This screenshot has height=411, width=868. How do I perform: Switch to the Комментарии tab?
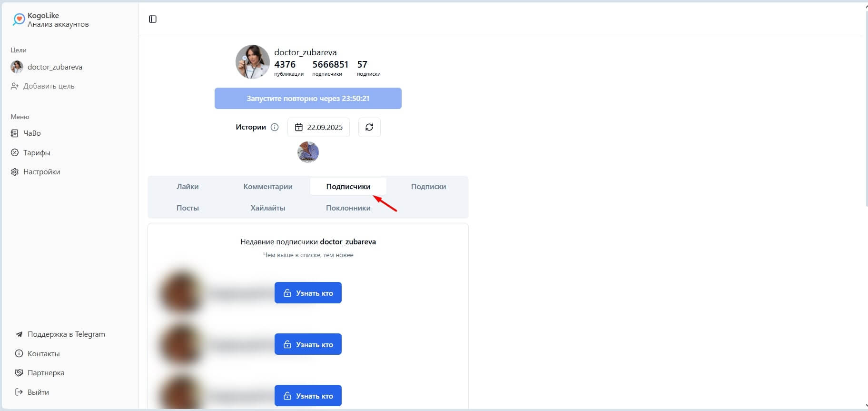(x=268, y=186)
